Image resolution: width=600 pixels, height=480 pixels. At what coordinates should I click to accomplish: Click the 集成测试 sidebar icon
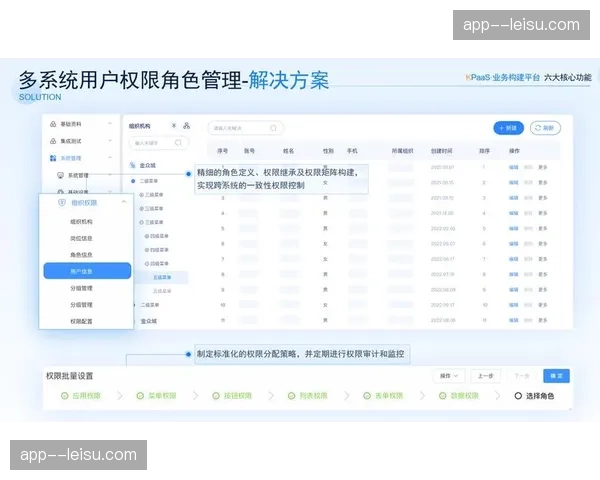(52, 141)
